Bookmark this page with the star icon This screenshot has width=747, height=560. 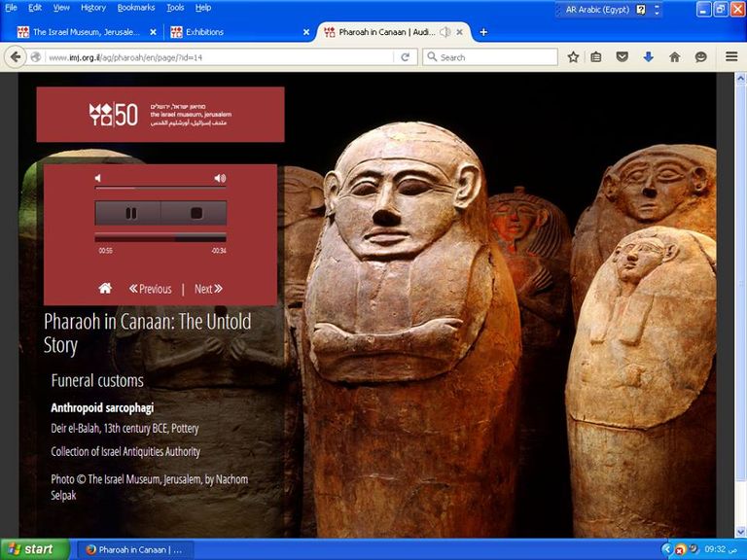(x=573, y=57)
